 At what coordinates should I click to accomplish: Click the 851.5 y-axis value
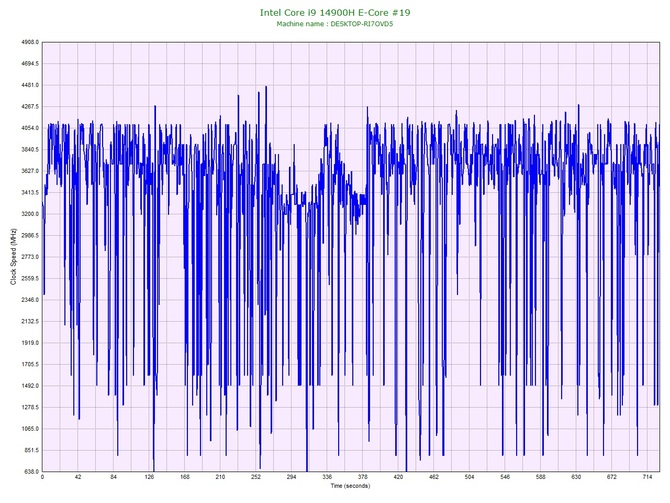(32, 450)
